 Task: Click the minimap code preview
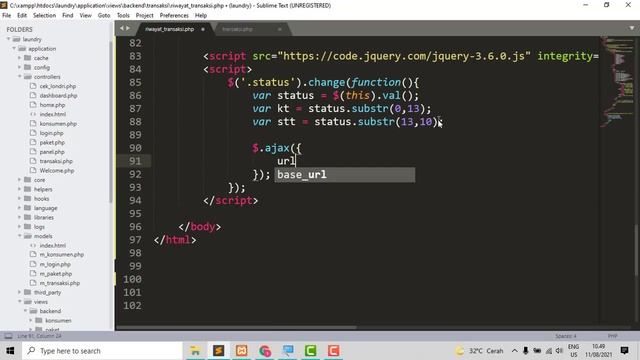coord(618,82)
